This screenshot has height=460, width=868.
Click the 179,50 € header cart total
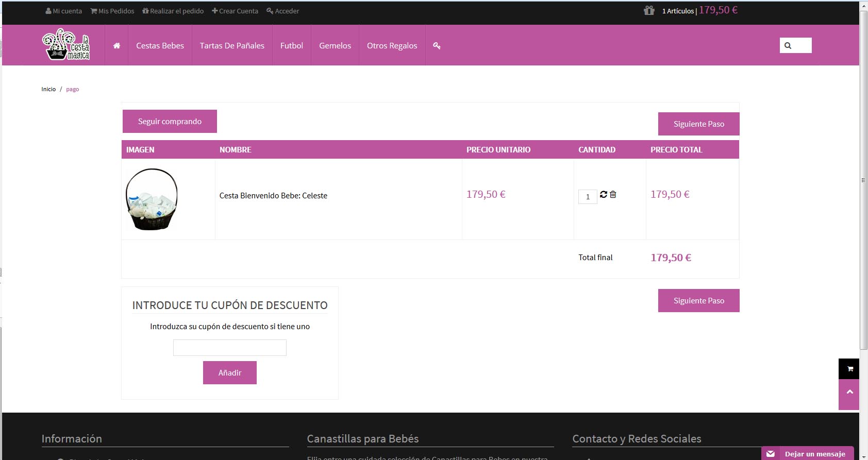click(719, 10)
